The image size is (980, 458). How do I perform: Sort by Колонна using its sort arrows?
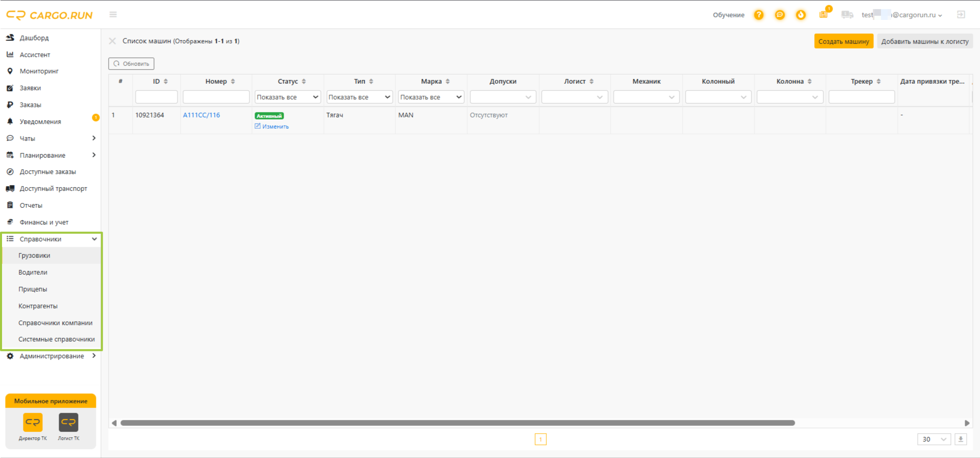(x=810, y=82)
